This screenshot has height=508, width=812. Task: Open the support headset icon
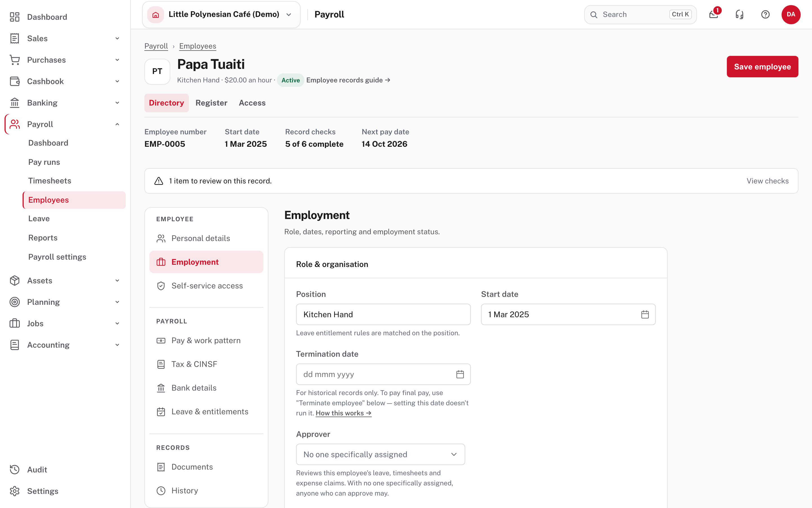740,14
